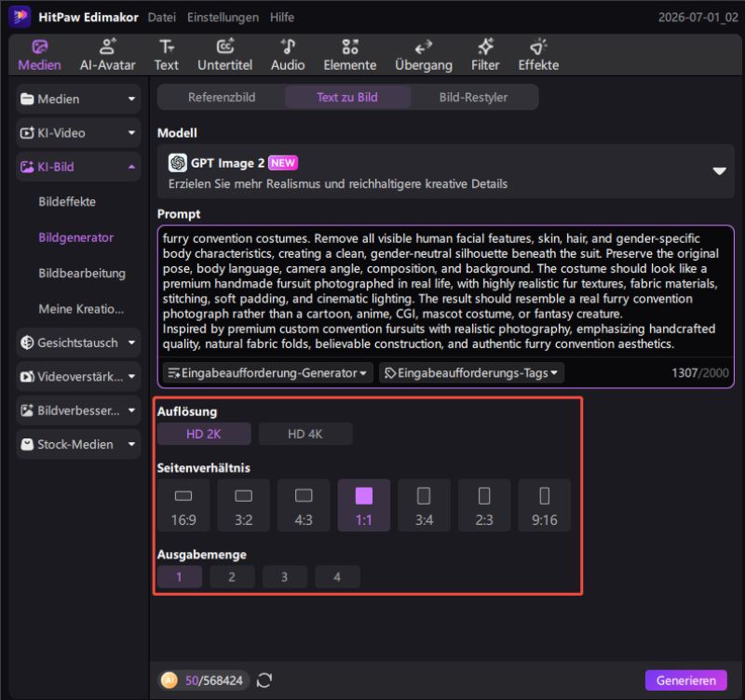Open the Elemente panel
Viewport: 745px width, 700px height.
(x=350, y=55)
